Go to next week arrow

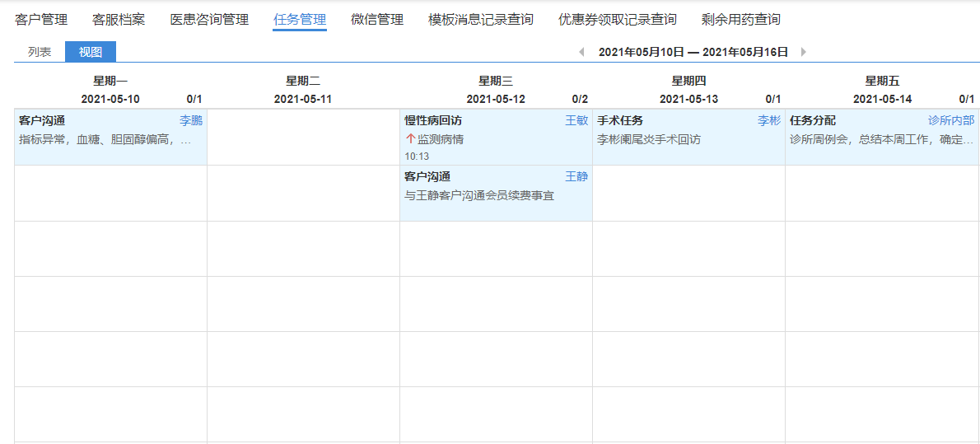[x=804, y=52]
